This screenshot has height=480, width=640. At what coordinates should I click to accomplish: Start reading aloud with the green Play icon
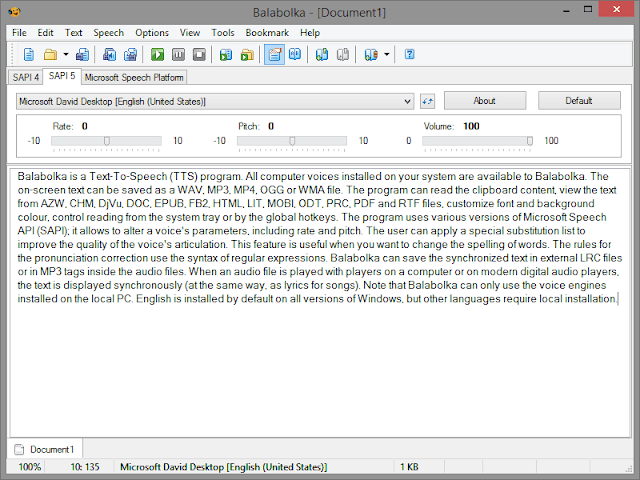(158, 54)
